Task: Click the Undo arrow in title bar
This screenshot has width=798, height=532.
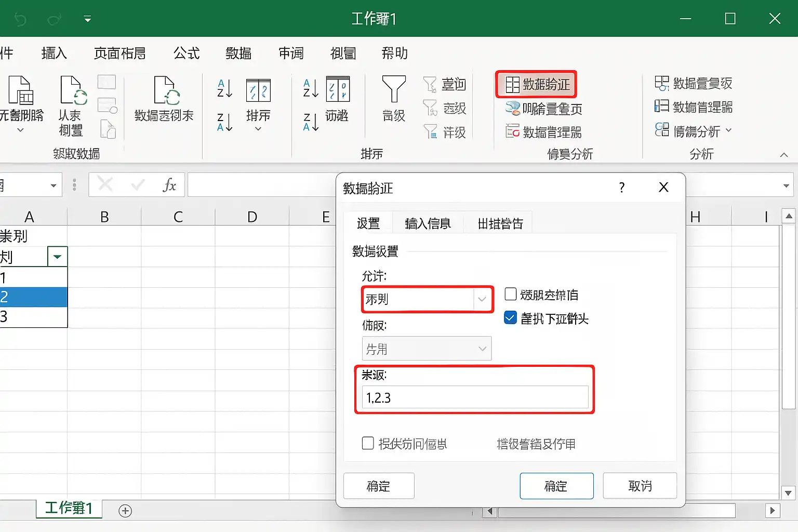Action: point(20,20)
